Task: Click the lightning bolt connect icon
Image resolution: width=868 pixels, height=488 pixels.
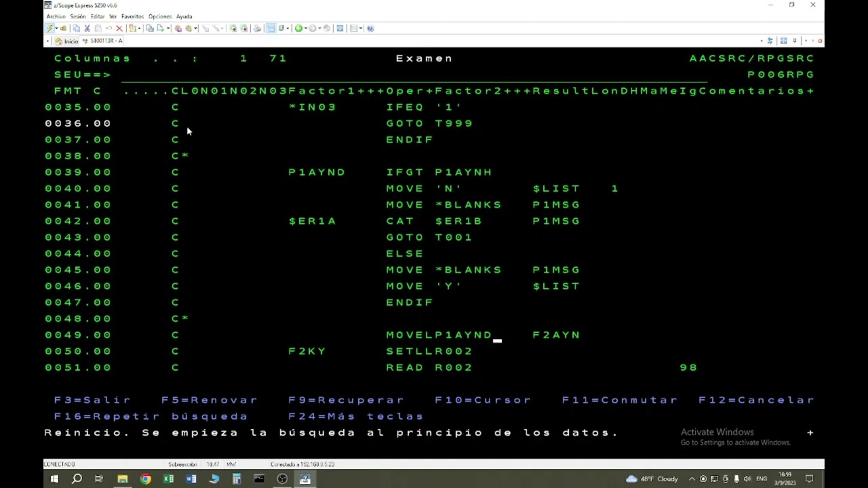Action: (50, 28)
